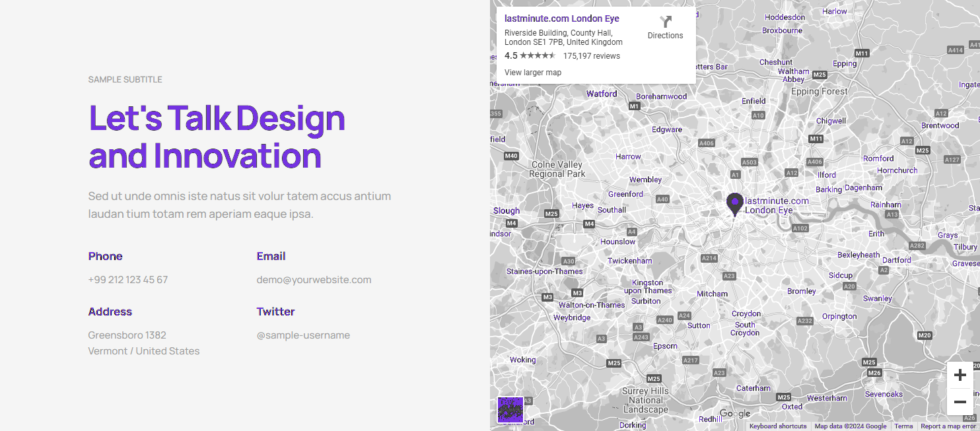Zoom in with the plus button

pyautogui.click(x=960, y=376)
